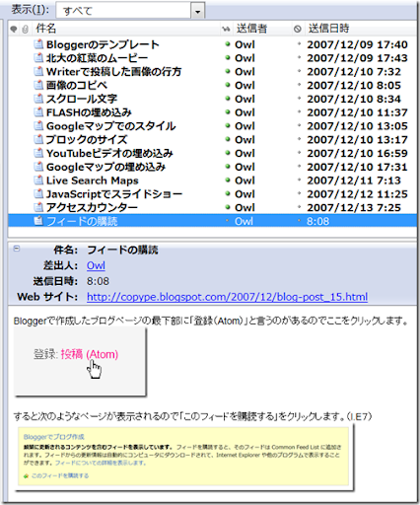Select the Googleマップでのスタイル message
The image size is (420, 505).
(x=212, y=126)
